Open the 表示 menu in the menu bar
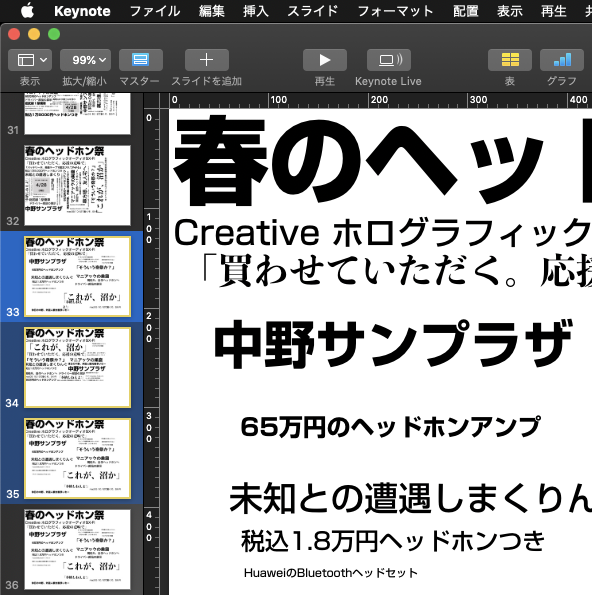The image size is (592, 595). point(510,11)
